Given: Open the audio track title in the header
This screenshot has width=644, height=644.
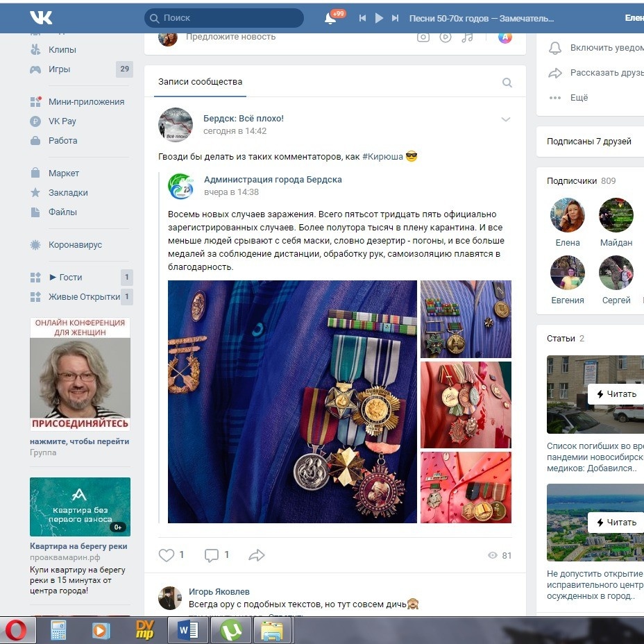Looking at the screenshot, I should [482, 19].
